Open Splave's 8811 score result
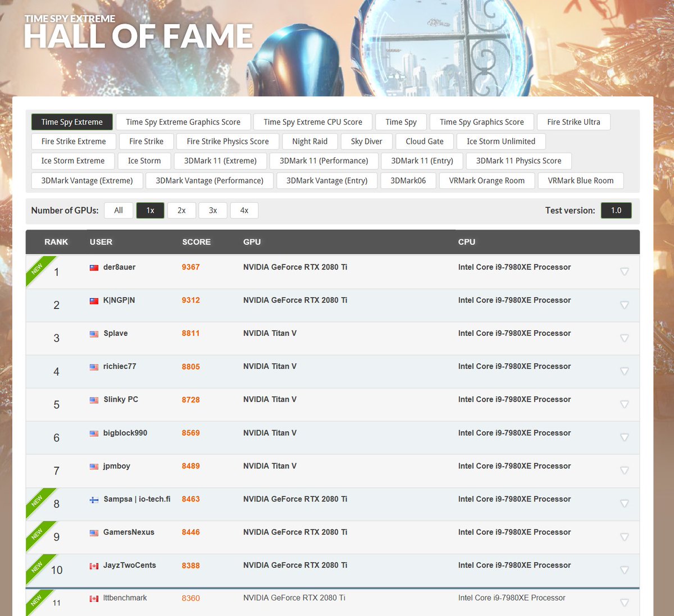Image resolution: width=674 pixels, height=616 pixels. (191, 334)
